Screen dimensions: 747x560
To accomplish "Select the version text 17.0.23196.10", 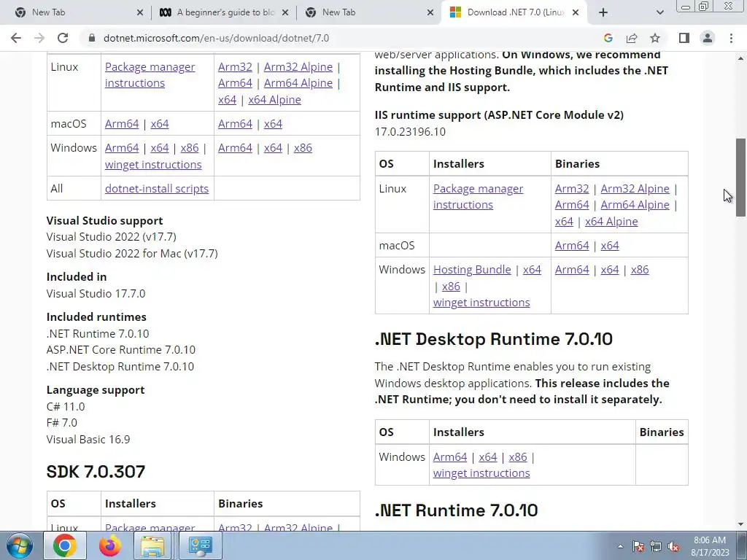I will [x=410, y=131].
